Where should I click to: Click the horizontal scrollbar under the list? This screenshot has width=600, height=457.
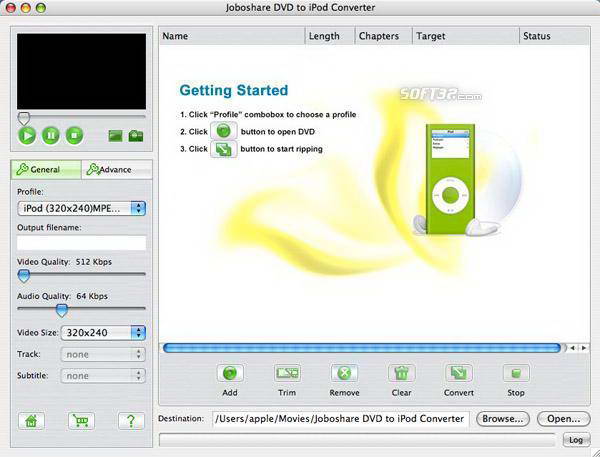point(362,348)
